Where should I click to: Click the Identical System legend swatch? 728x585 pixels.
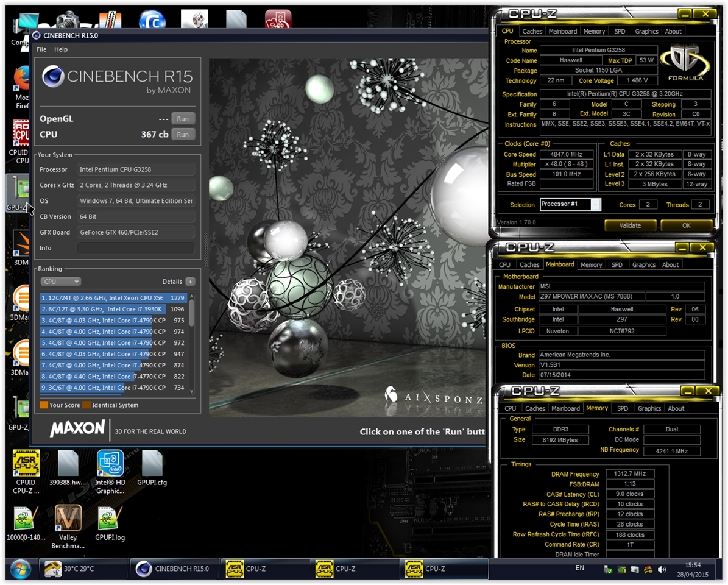pos(87,405)
